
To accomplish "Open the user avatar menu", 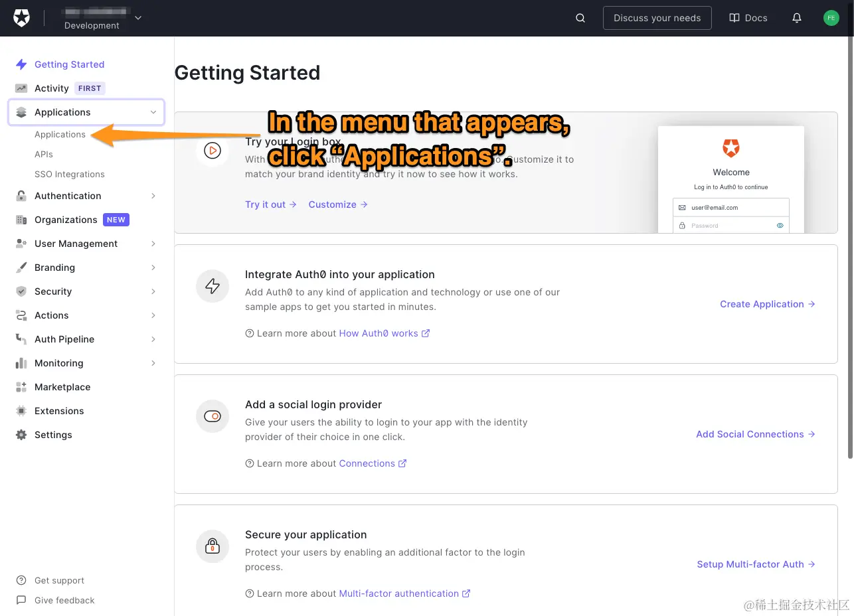I will (831, 18).
